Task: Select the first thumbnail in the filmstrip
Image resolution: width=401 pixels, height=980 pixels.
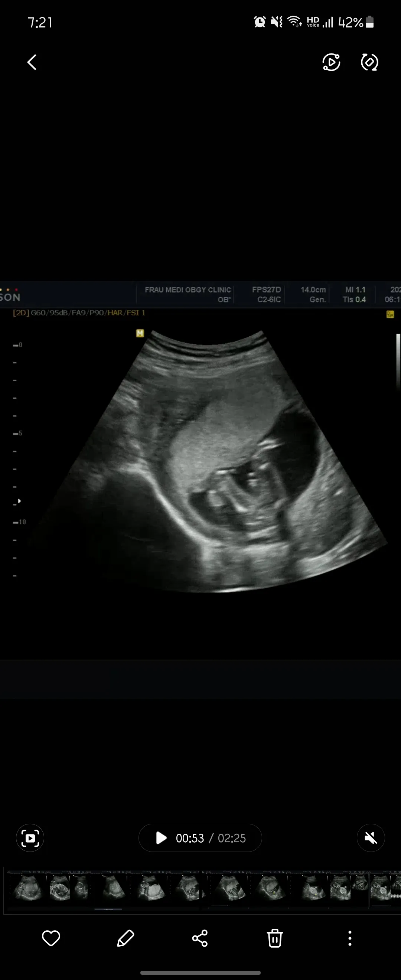Action: click(27, 890)
